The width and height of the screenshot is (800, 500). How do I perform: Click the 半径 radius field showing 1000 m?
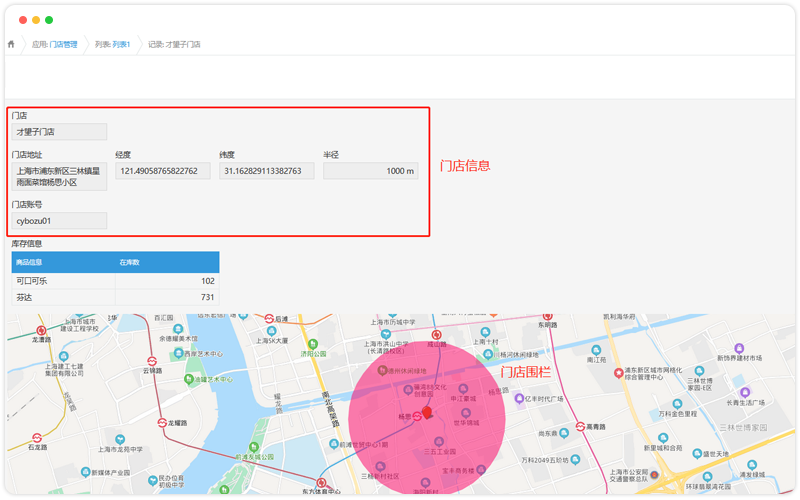370,171
